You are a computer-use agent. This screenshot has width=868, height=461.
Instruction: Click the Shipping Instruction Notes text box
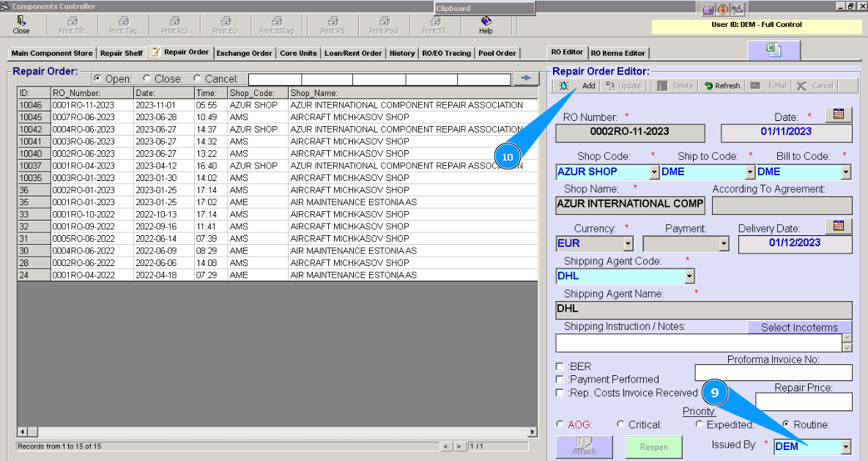(699, 343)
